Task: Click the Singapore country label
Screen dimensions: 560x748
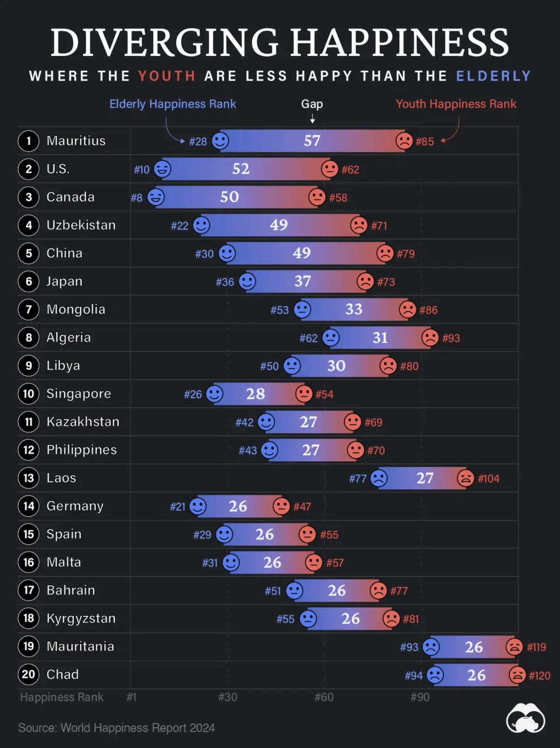Action: point(79,394)
